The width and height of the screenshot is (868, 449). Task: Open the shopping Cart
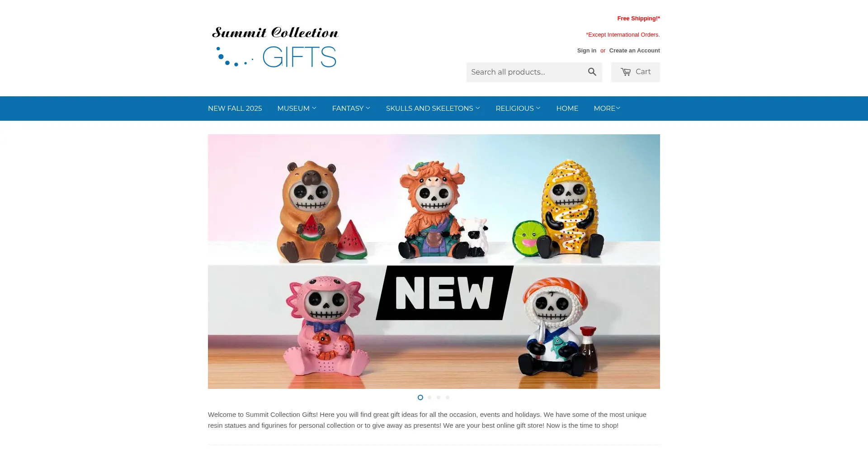[x=635, y=72]
